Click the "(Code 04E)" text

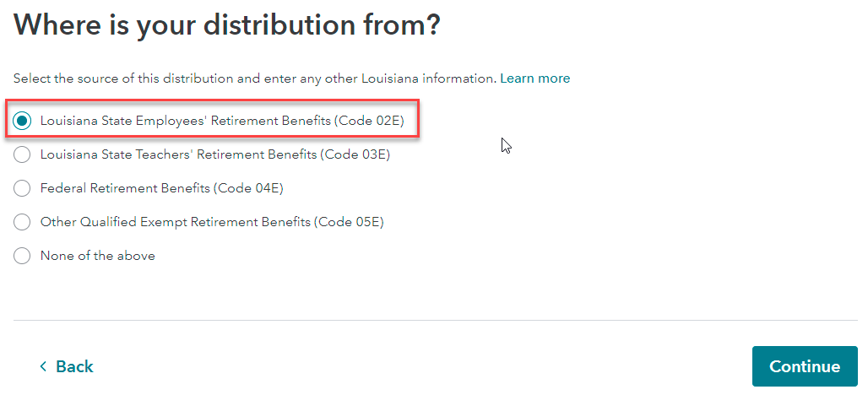(249, 188)
